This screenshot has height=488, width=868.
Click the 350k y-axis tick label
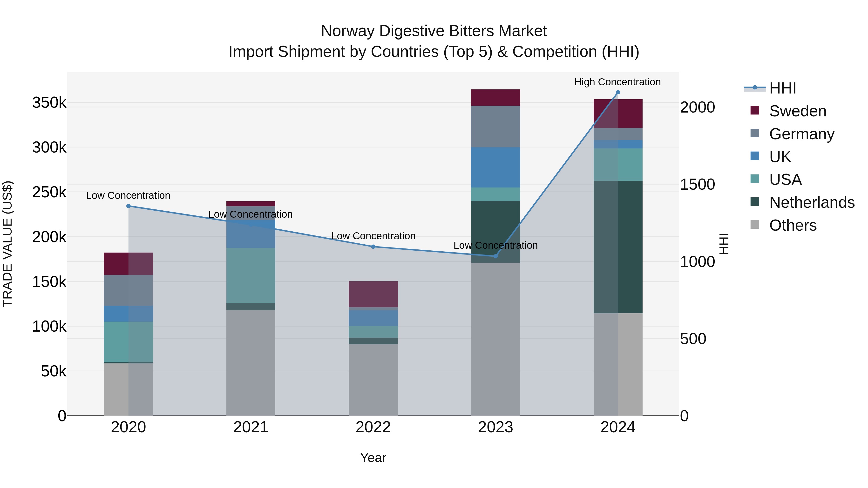49,102
